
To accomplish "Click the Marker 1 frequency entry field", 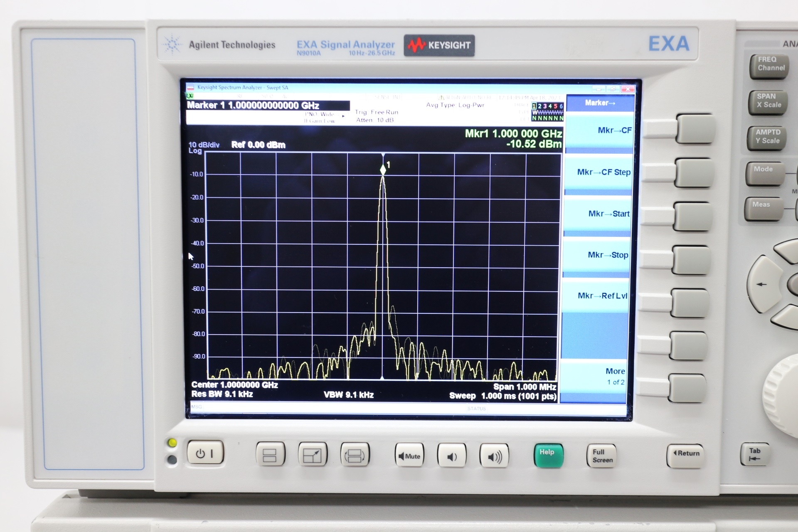I will click(x=268, y=106).
